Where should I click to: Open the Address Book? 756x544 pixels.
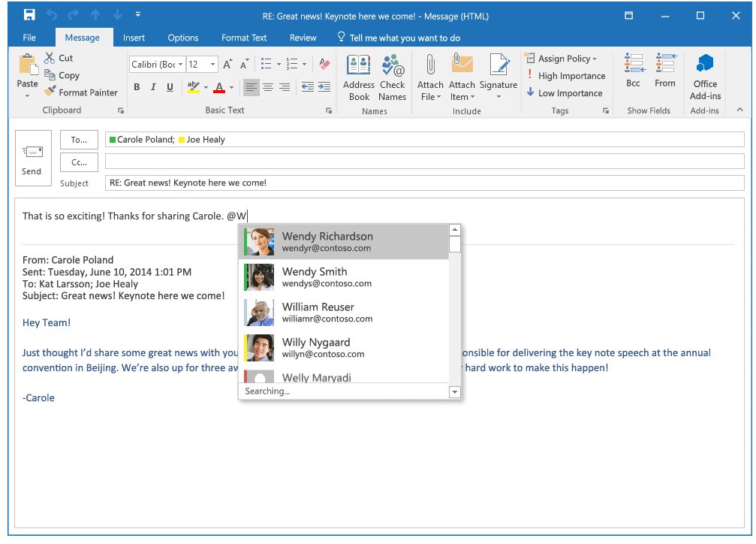coord(359,77)
